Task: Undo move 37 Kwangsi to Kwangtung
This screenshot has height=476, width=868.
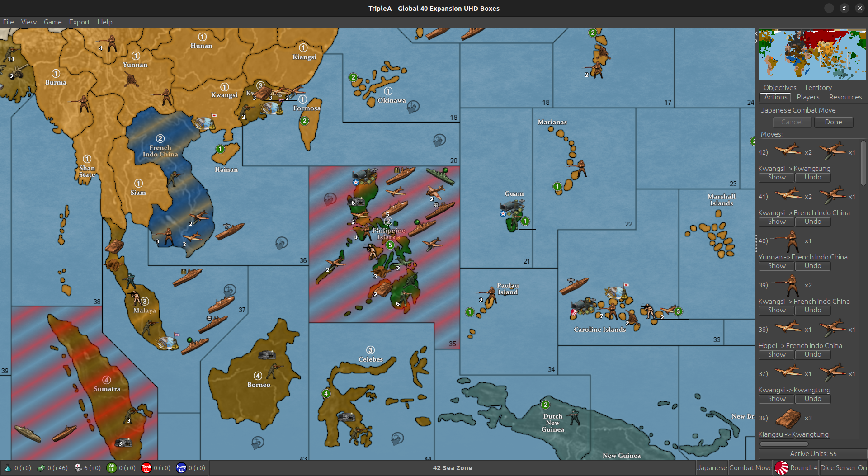Action: [812, 399]
